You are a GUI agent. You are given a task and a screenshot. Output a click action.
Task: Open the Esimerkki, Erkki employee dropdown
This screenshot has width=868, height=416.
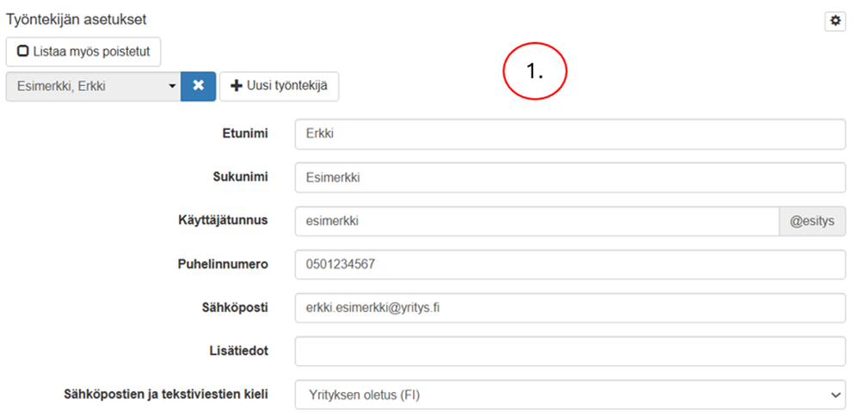93,86
